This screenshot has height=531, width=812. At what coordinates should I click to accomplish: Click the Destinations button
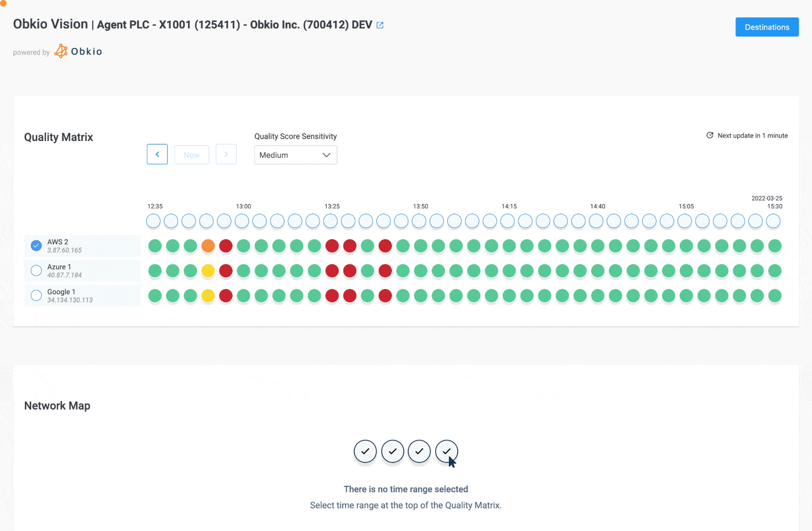[x=767, y=27]
